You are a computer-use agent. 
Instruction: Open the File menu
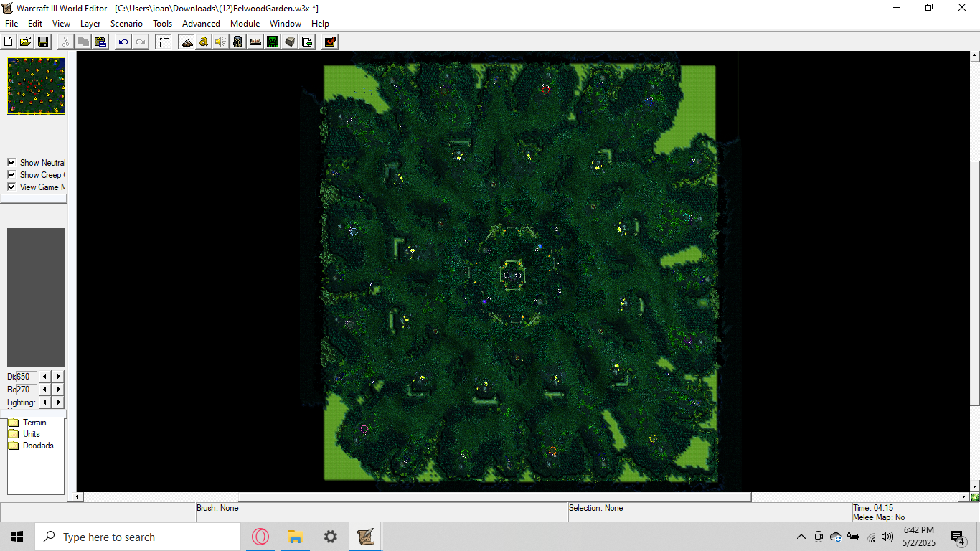pyautogui.click(x=11, y=24)
